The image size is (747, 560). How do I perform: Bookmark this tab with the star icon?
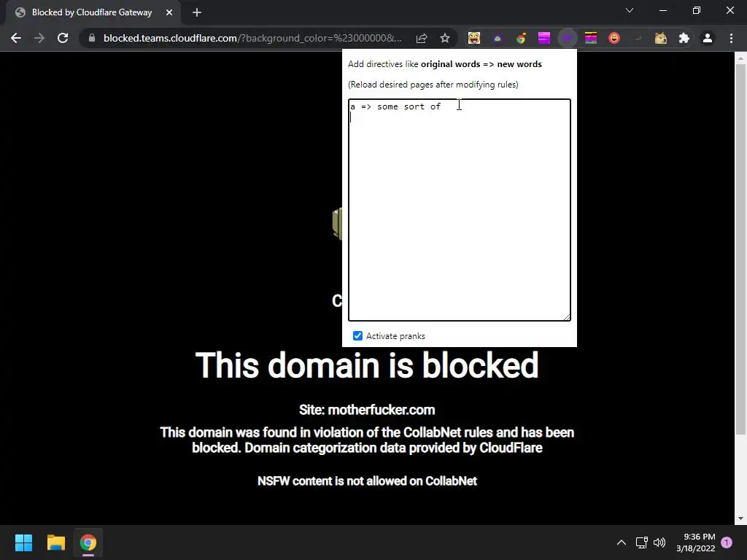coord(445,38)
